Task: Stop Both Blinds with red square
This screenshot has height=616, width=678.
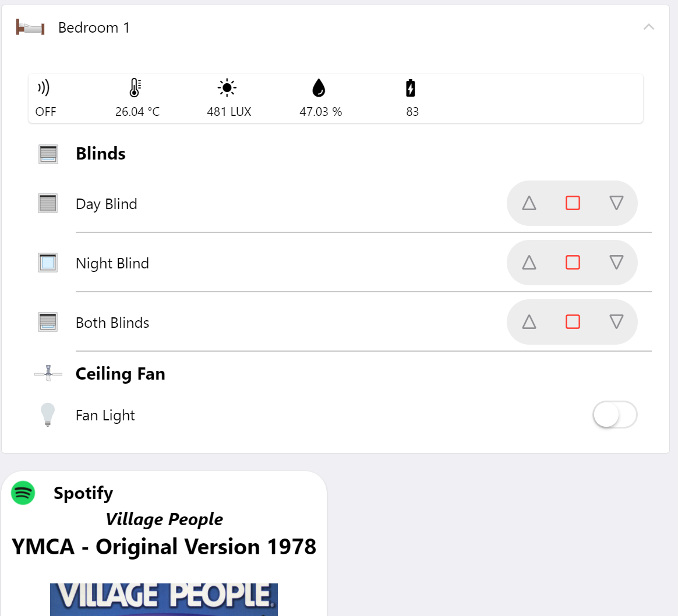Action: pyautogui.click(x=573, y=322)
